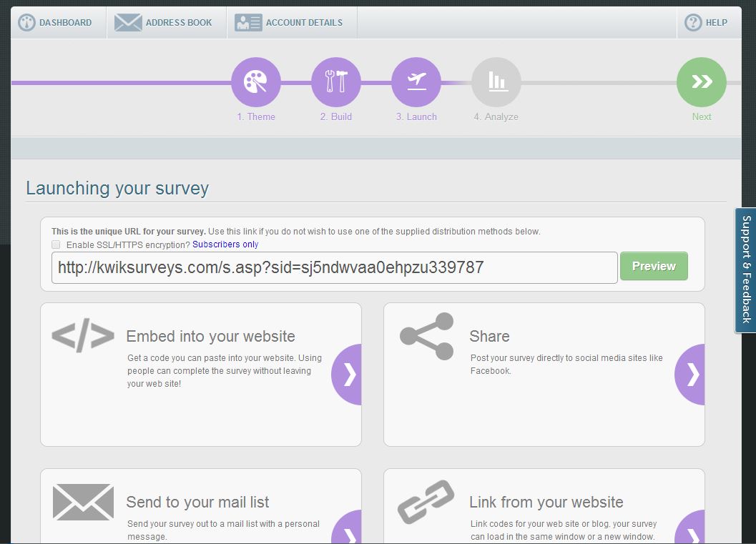The height and width of the screenshot is (544, 756).
Task: Click the Build tools step icon
Action: [x=335, y=82]
